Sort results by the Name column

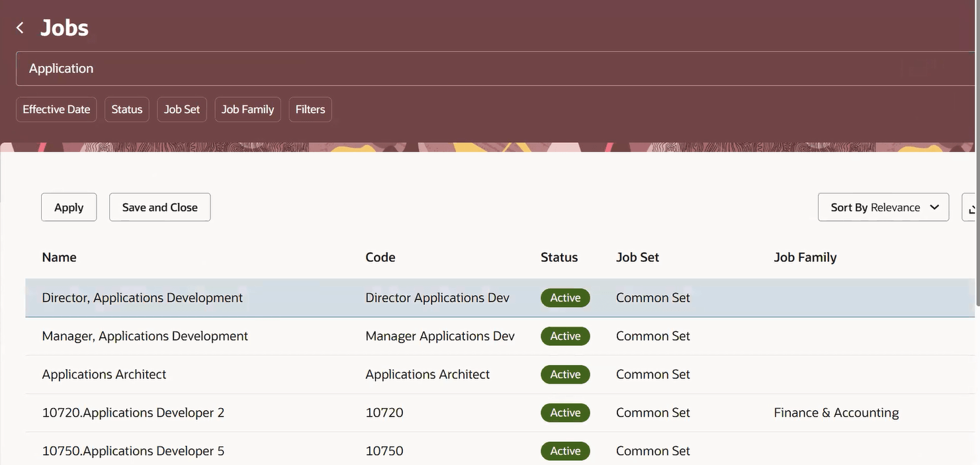59,257
